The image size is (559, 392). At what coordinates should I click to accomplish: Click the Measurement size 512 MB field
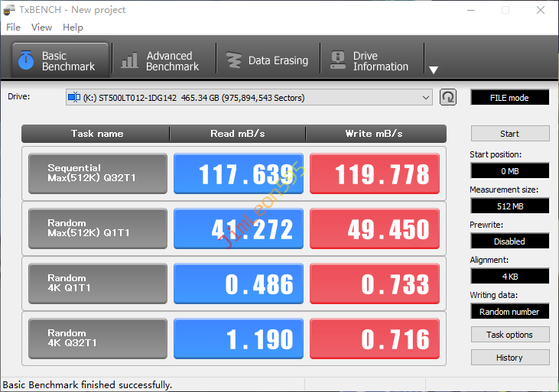click(x=509, y=206)
